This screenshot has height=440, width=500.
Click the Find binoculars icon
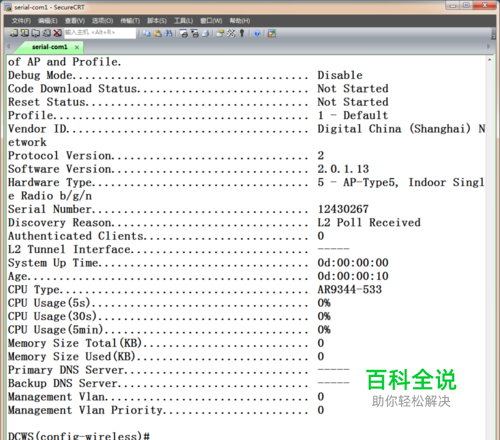[169, 33]
